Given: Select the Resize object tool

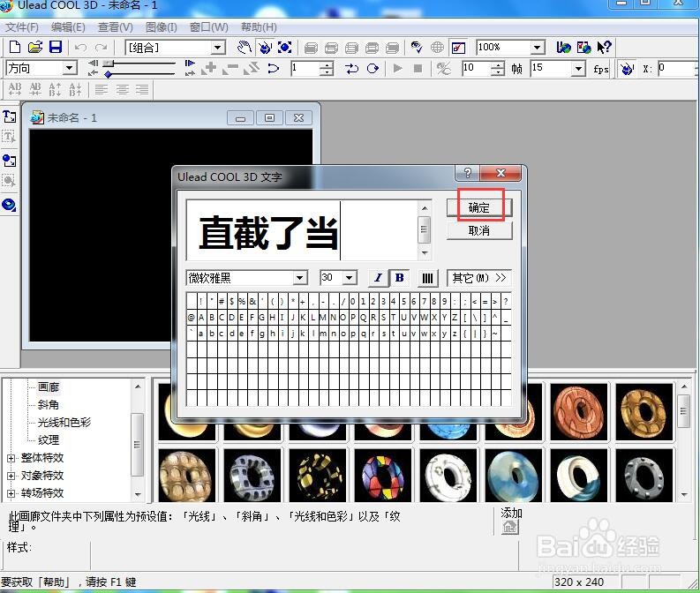Looking at the screenshot, I should coord(285,47).
